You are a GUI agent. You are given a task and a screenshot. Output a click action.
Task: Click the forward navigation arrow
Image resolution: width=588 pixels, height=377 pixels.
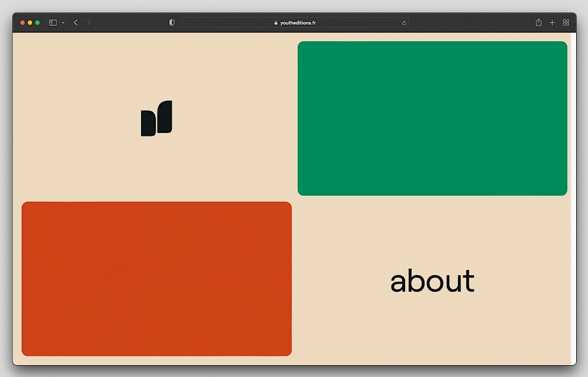pyautogui.click(x=89, y=22)
